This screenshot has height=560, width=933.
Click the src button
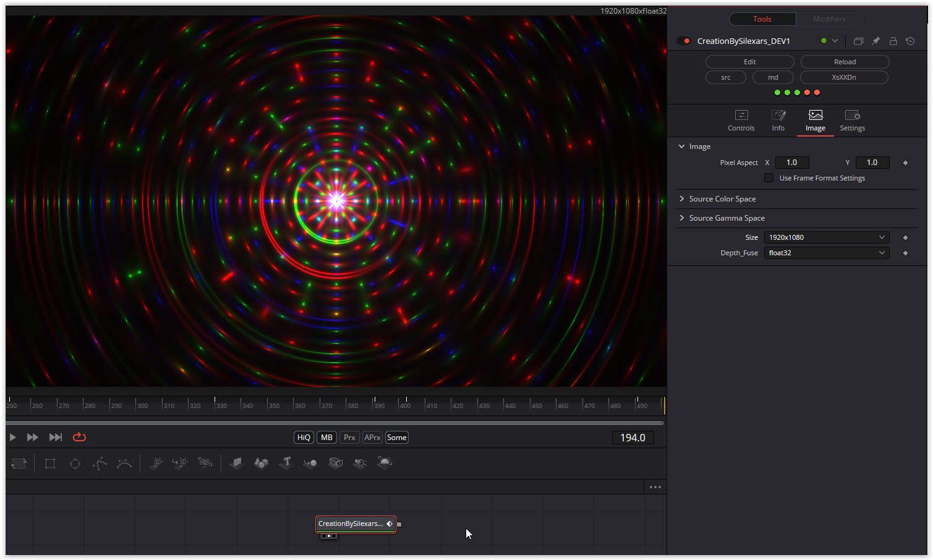pos(726,77)
